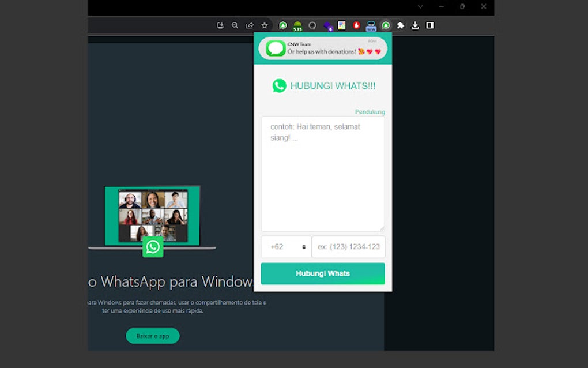The width and height of the screenshot is (588, 368).
Task: Open the zoom magnifier icon in address bar
Action: tap(235, 25)
